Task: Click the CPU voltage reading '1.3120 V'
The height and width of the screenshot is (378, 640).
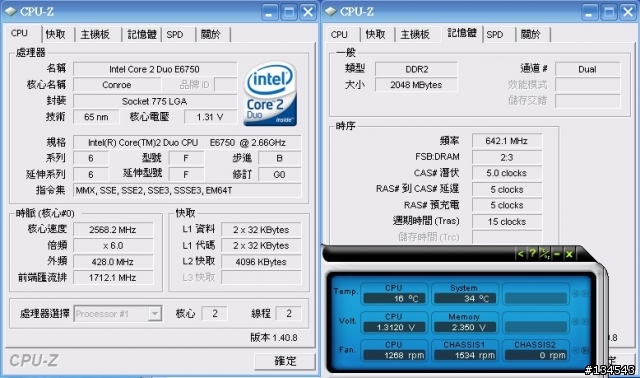Action: [394, 327]
